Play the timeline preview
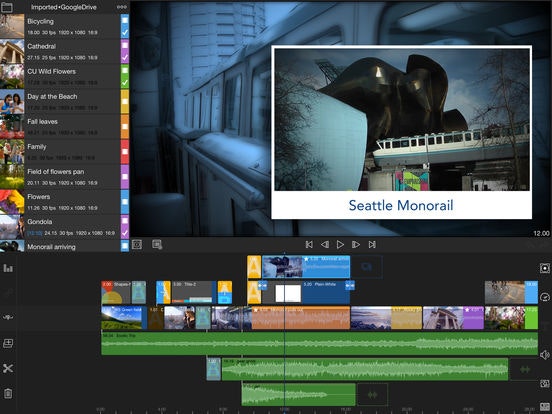 click(340, 244)
